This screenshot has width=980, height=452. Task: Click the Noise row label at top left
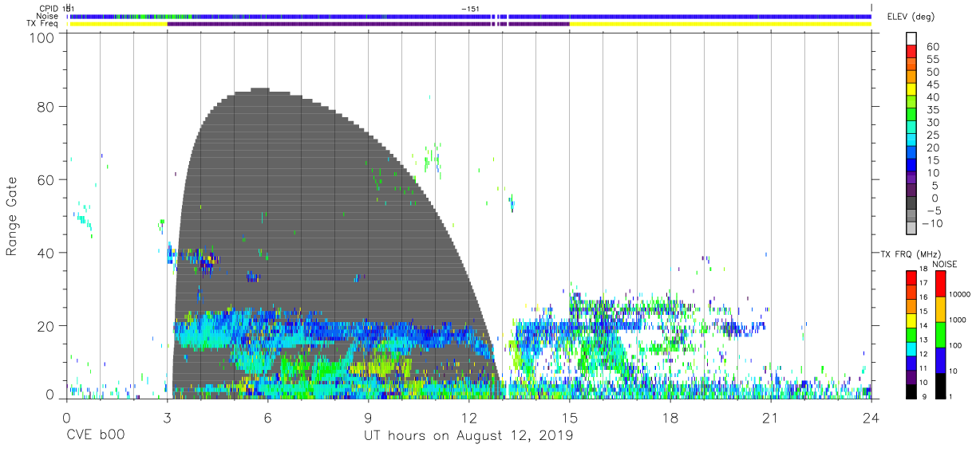point(49,16)
